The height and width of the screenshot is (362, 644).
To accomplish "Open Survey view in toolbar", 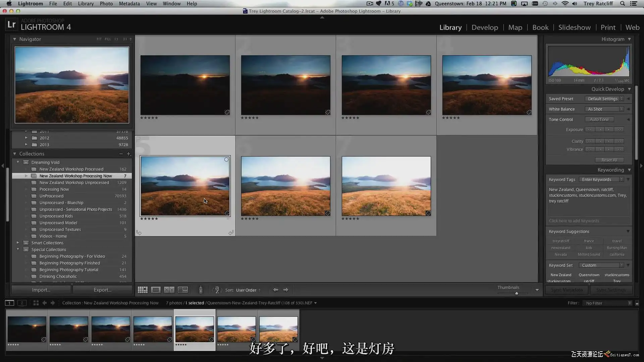I will point(183,290).
